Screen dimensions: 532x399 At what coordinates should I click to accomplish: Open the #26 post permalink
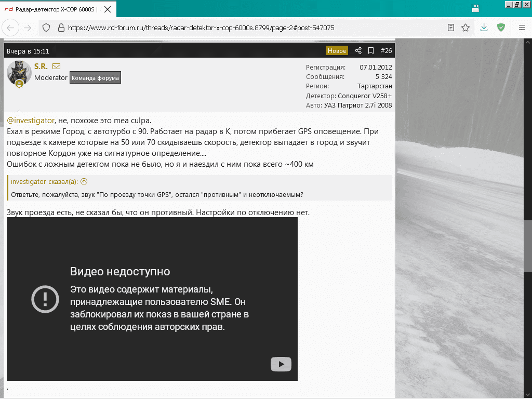pos(386,50)
